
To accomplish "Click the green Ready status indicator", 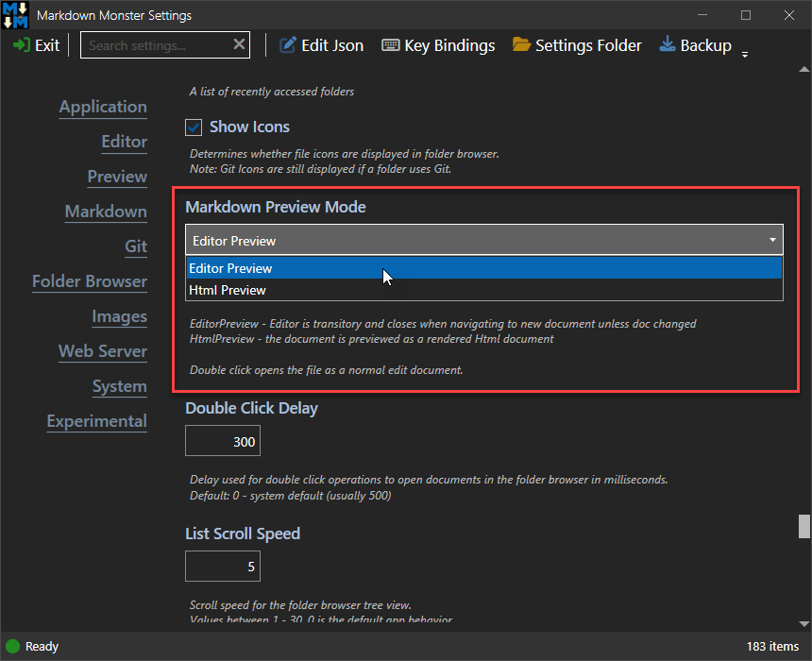I will coord(12,647).
